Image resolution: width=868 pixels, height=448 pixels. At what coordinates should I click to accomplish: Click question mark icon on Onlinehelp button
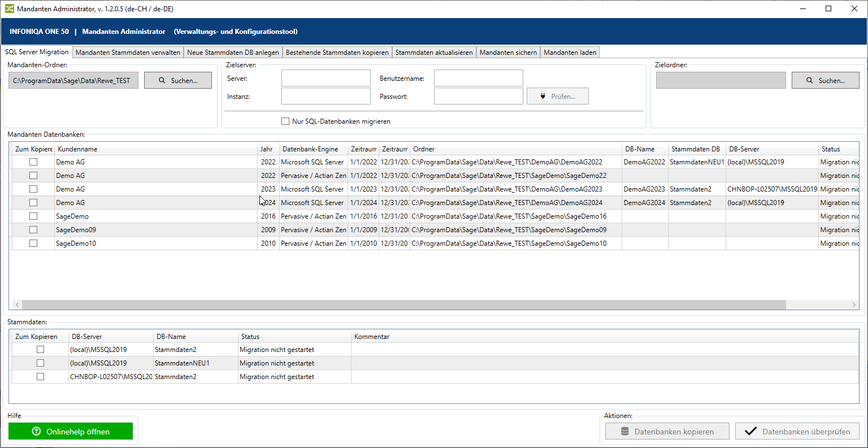tap(37, 432)
